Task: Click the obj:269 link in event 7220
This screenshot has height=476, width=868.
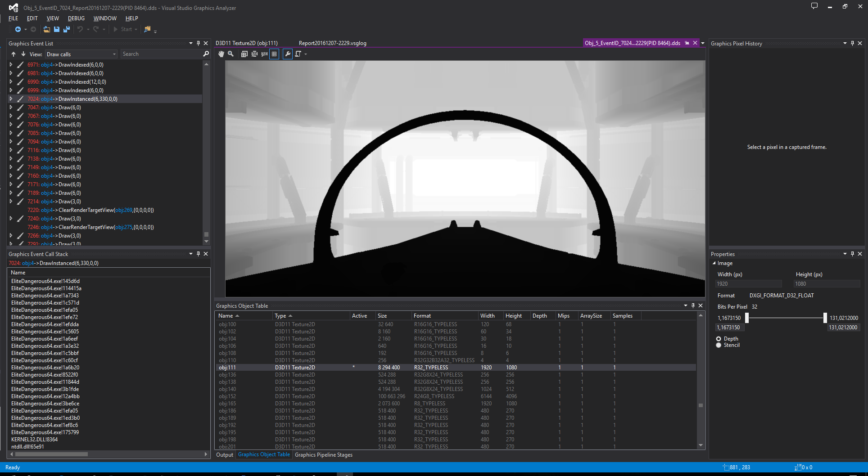Action: click(123, 210)
